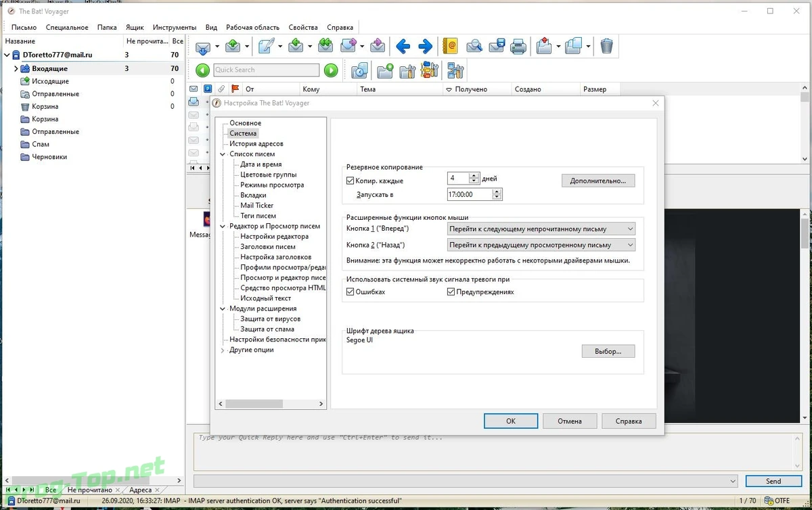Open the Sorting Office filters icon

pos(430,70)
